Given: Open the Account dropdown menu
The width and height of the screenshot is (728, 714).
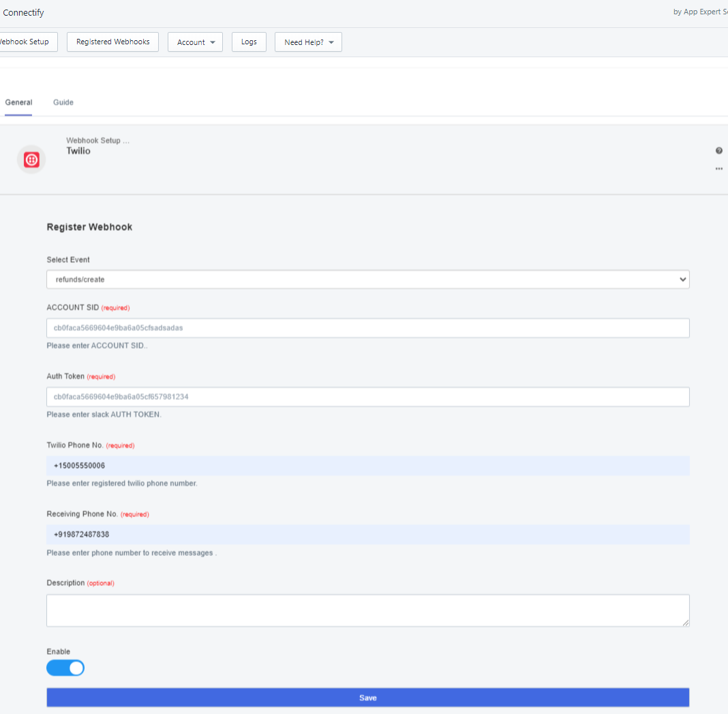Looking at the screenshot, I should 195,42.
